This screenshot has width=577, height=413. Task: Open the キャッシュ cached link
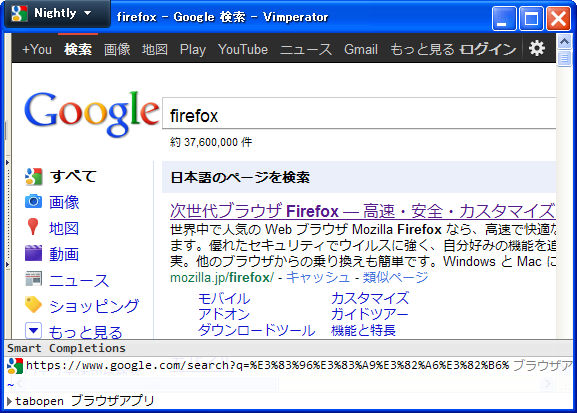coord(318,277)
